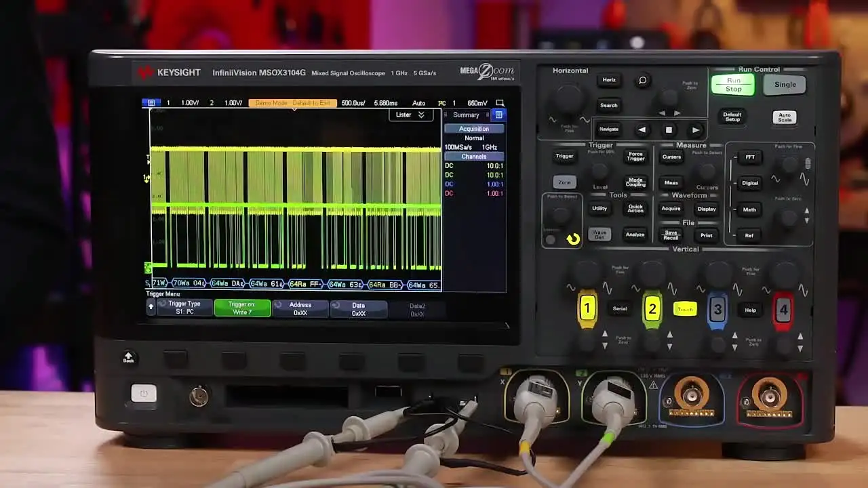Image resolution: width=868 pixels, height=488 pixels.
Task: Select the Data 0xXX softkey
Action: pyautogui.click(x=358, y=309)
